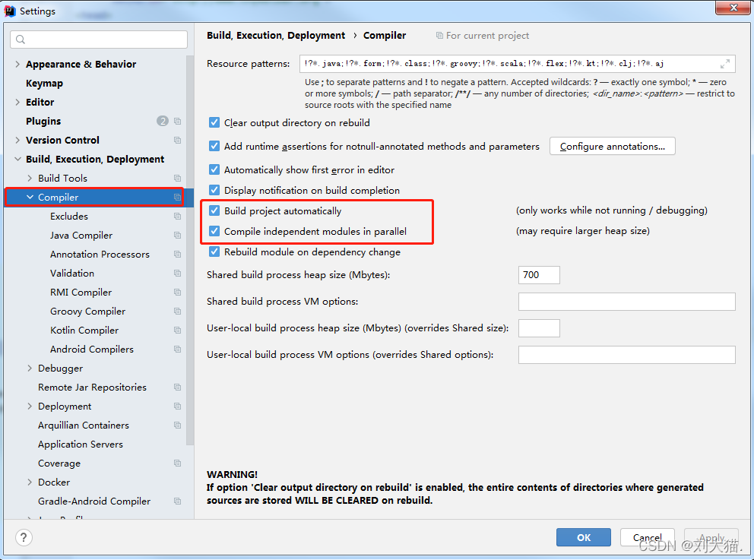Viewport: 754px width, 560px height.
Task: Click the settings search field
Action: [99, 40]
